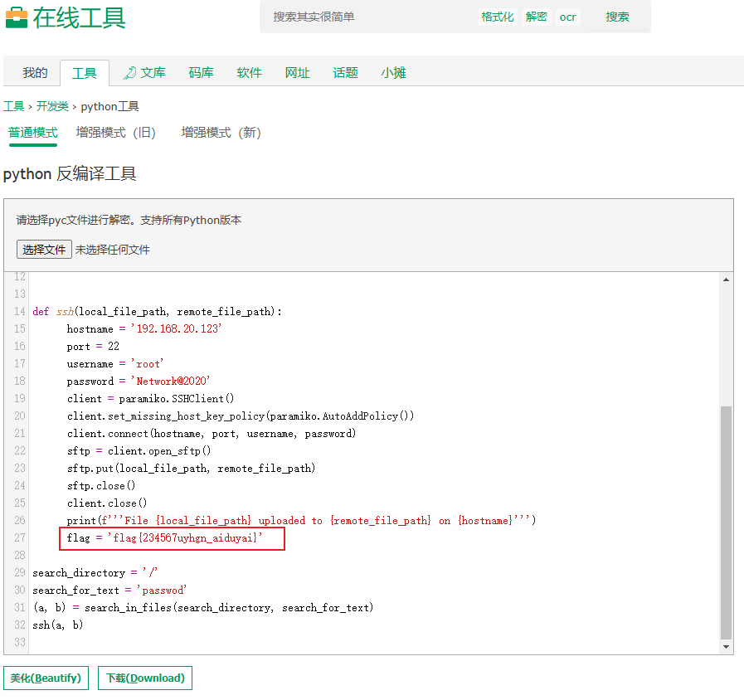Click the 美化(Beautify) button
744x700 pixels.
[46, 678]
